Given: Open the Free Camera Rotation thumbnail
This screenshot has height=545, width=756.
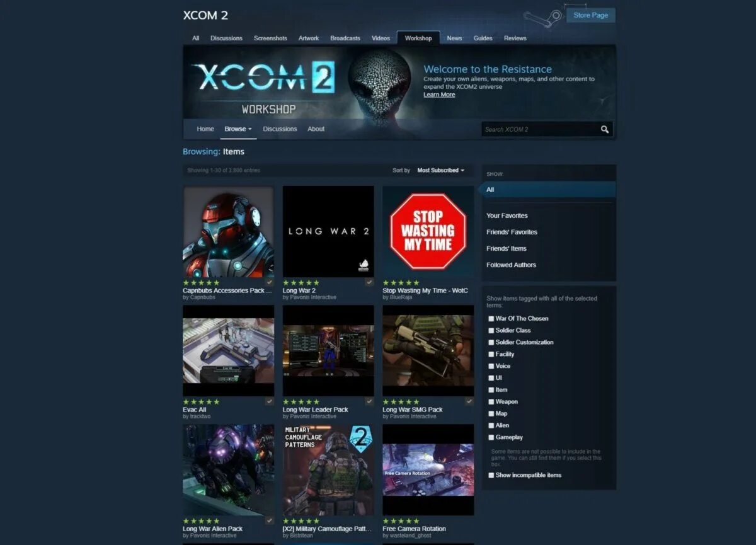Looking at the screenshot, I should 428,469.
